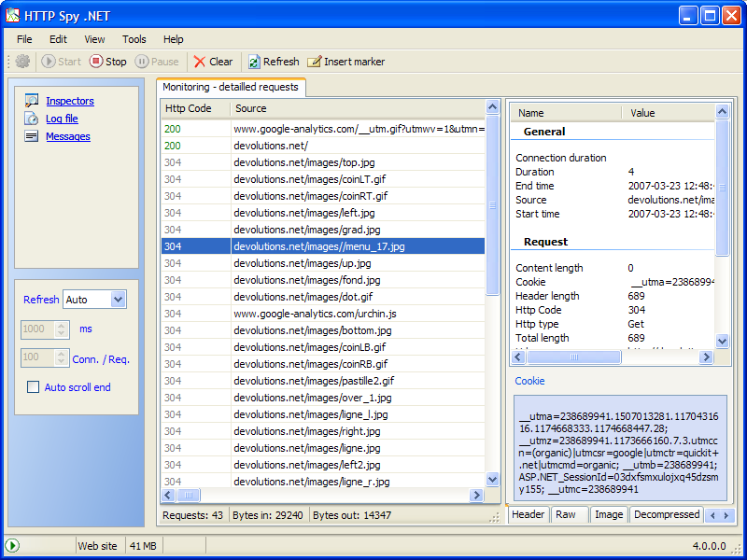Screen dimensions: 747x560
Task: Open the Tools menu
Action: (134, 39)
